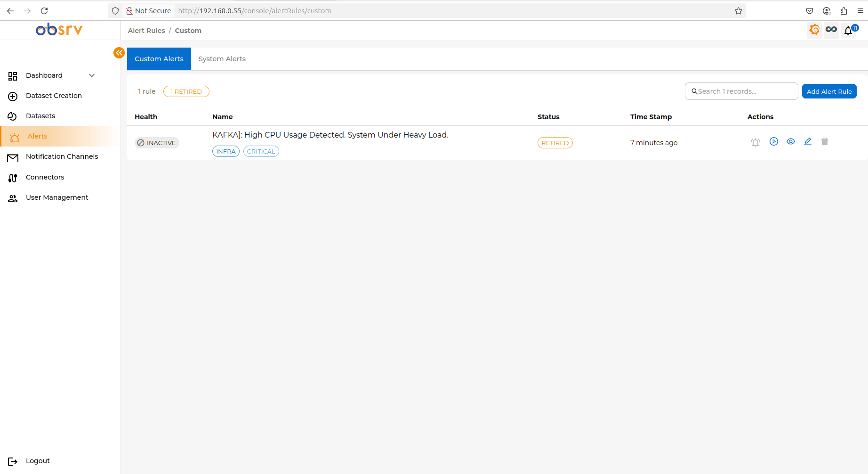The image size is (868, 474).
Task: Expand the Dashboard menu chevron
Action: point(92,75)
